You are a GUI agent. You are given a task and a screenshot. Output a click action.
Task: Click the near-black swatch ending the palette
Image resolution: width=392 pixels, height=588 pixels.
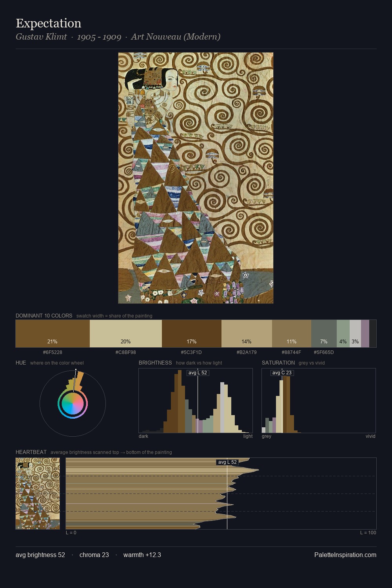click(373, 334)
